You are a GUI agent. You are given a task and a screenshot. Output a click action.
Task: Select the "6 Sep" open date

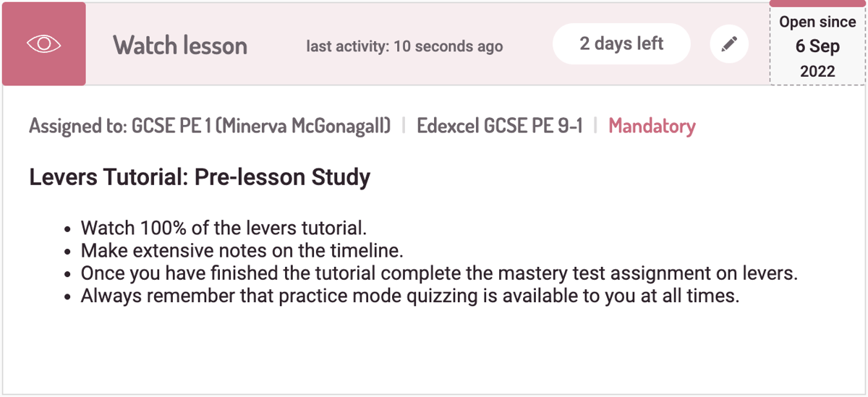817,46
